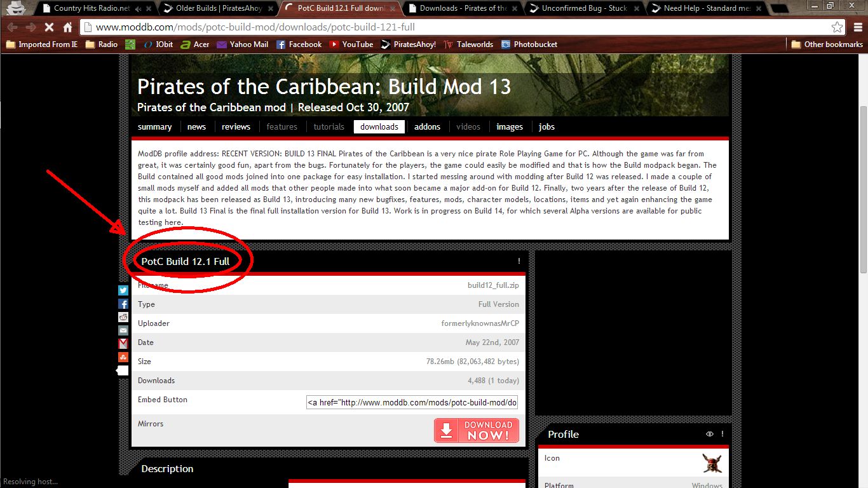
Task: Click the Pirates of the Caribbean: Build Mod 13 title
Action: tap(324, 86)
